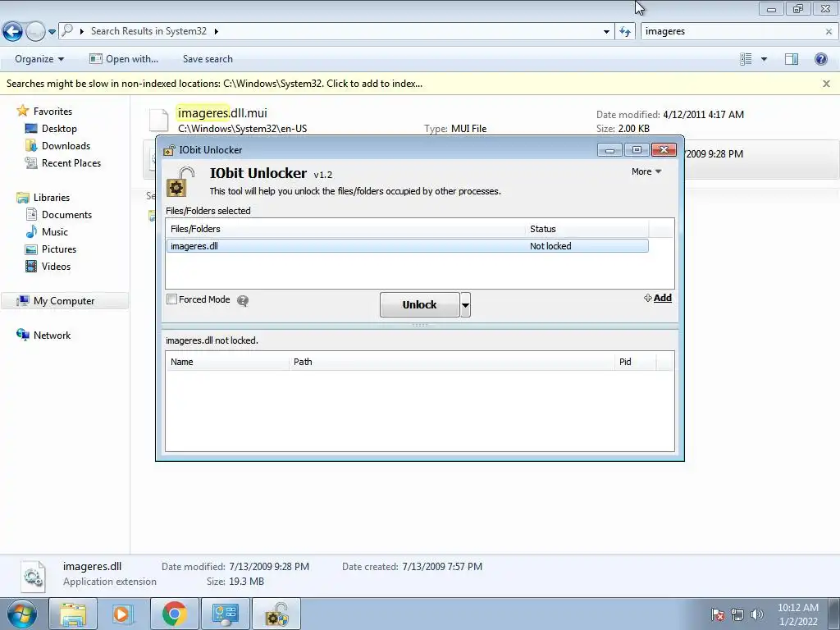Click the IObit Unlocker taskbar icon
The height and width of the screenshot is (630, 840).
click(276, 614)
